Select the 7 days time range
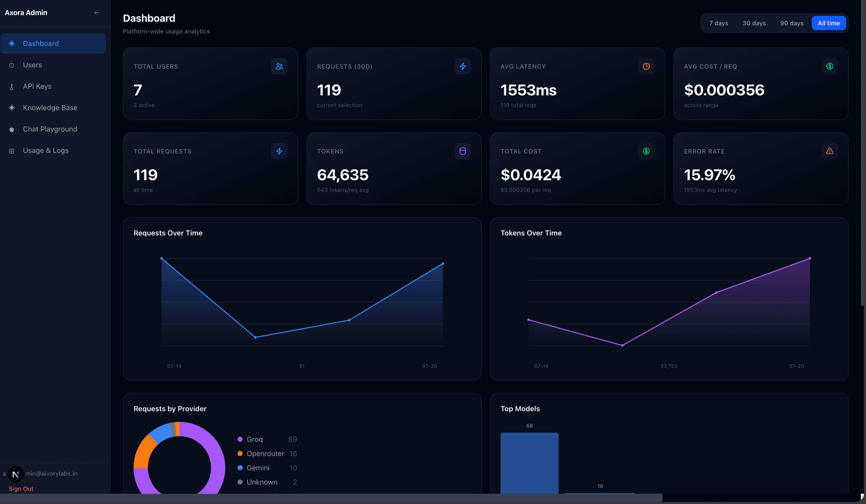866x504 pixels. click(719, 23)
